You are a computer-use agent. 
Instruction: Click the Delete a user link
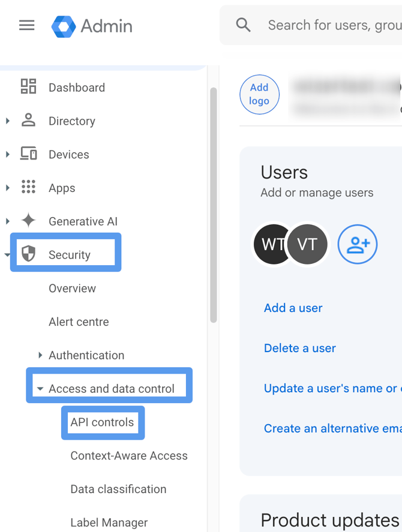point(299,348)
